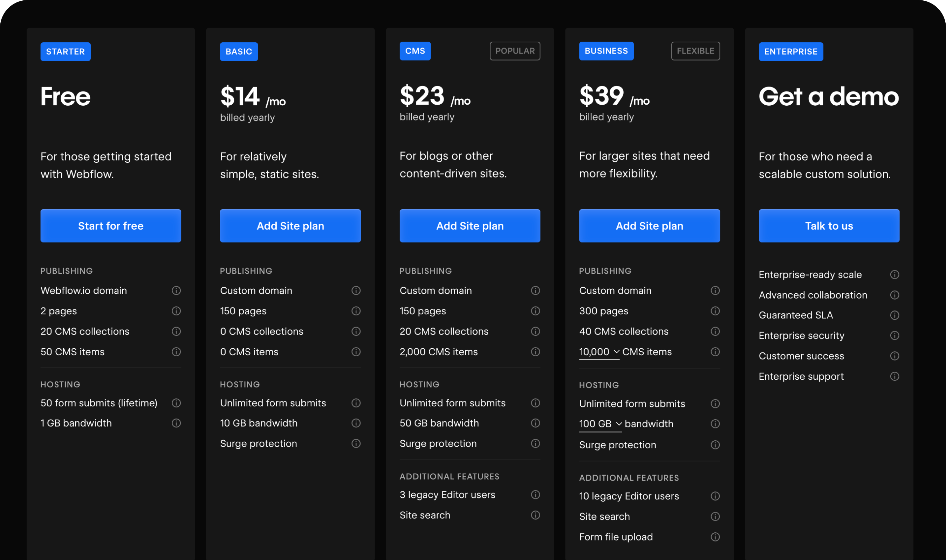
Task: Click the POPULAR tag on CMS plan
Action: (515, 50)
